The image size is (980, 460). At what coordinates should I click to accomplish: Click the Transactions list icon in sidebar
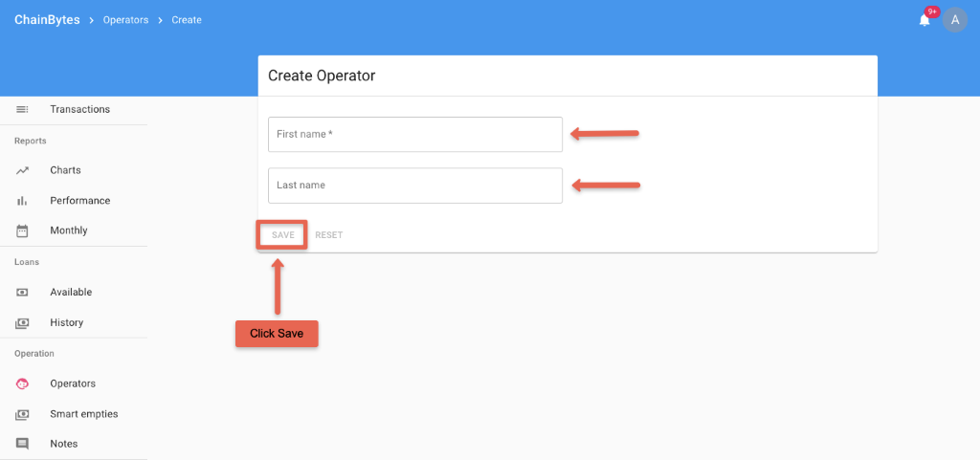(x=22, y=109)
